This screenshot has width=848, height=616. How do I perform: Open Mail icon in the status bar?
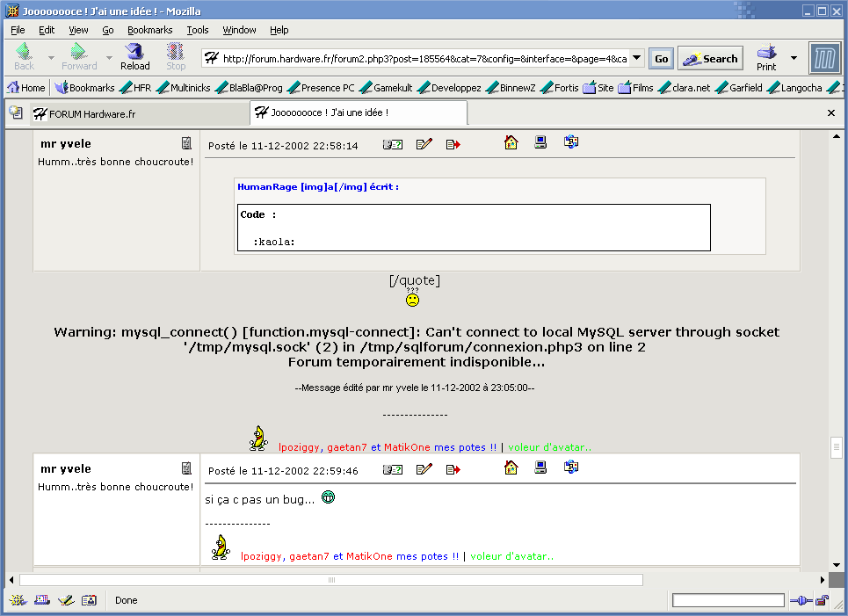(41, 600)
